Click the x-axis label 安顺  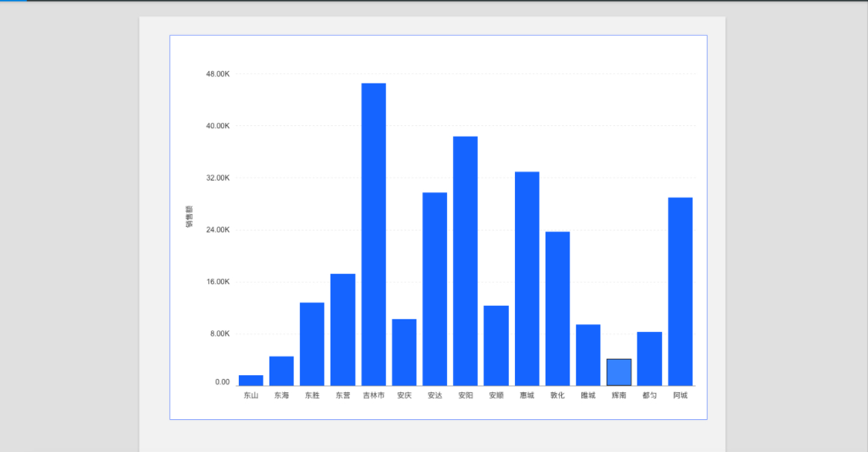[496, 395]
